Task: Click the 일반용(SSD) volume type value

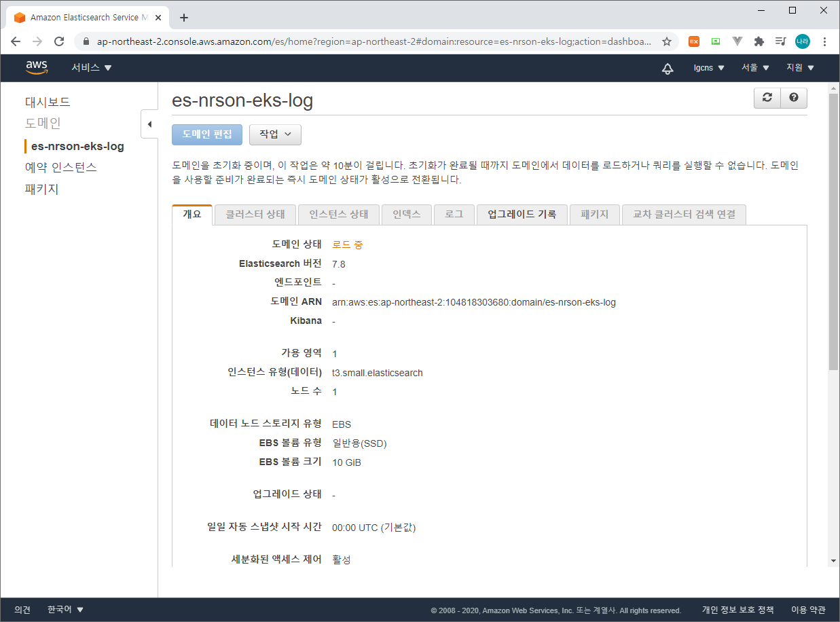Action: 359,443
